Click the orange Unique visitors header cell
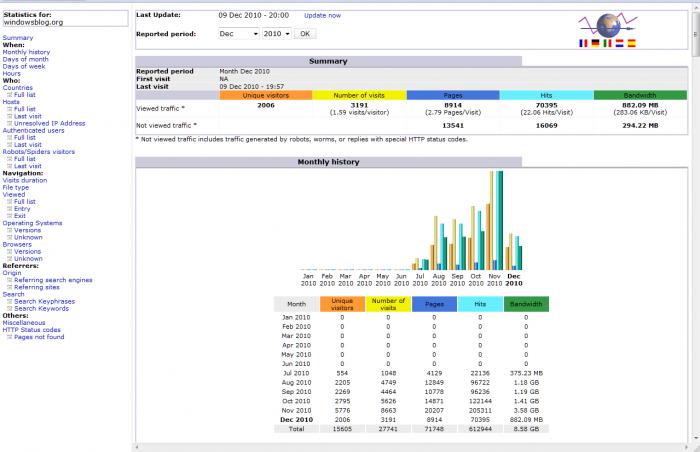This screenshot has height=452, width=700. (x=265, y=95)
